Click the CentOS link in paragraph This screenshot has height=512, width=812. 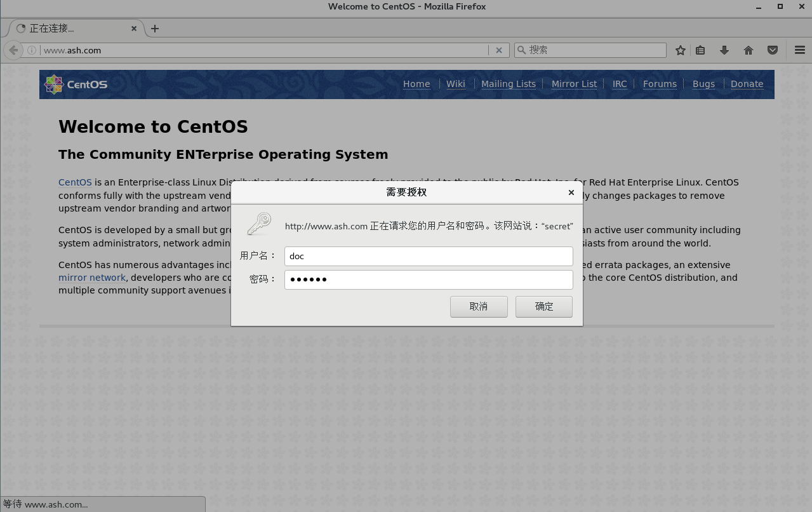pyautogui.click(x=75, y=182)
